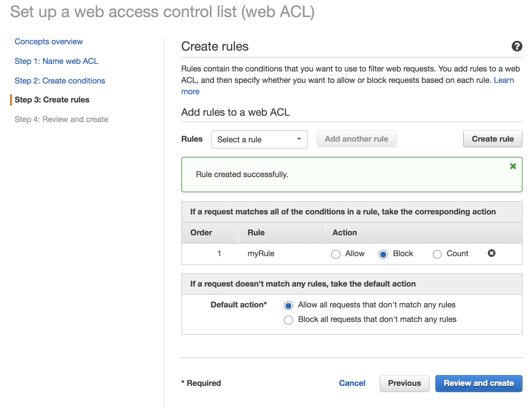
Task: Click the Add another rule button
Action: tap(356, 139)
